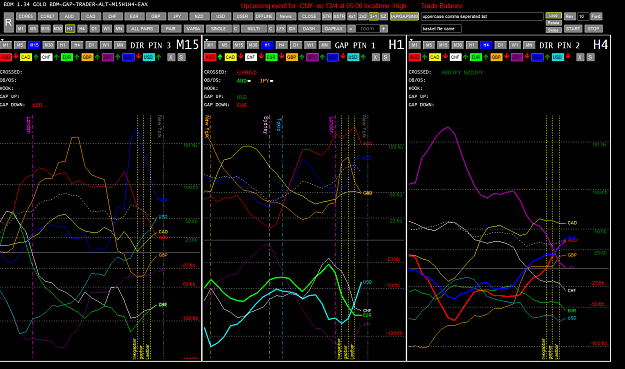
Task: Click the X button in the H4 panel
Action: point(580,57)
